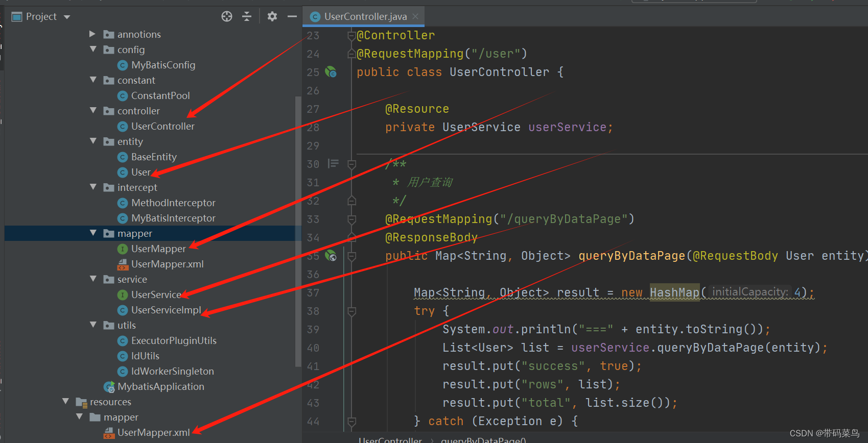868x443 pixels.
Task: Select the mapper package row
Action: pos(153,233)
